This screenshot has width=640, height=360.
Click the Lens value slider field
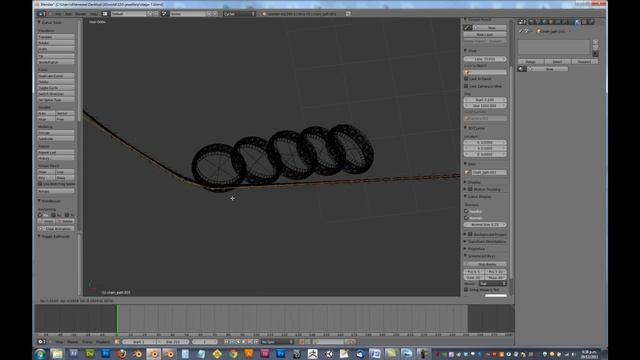point(485,59)
